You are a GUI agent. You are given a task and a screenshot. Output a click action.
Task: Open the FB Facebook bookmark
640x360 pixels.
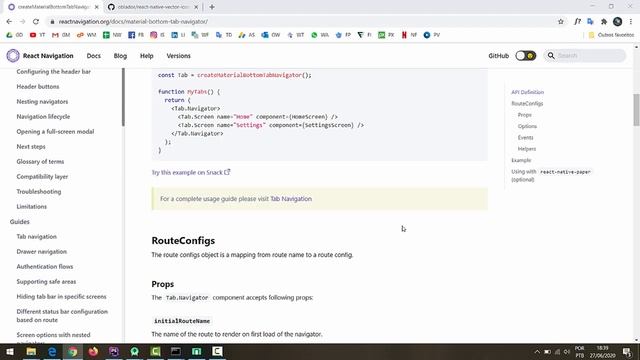tap(136, 35)
